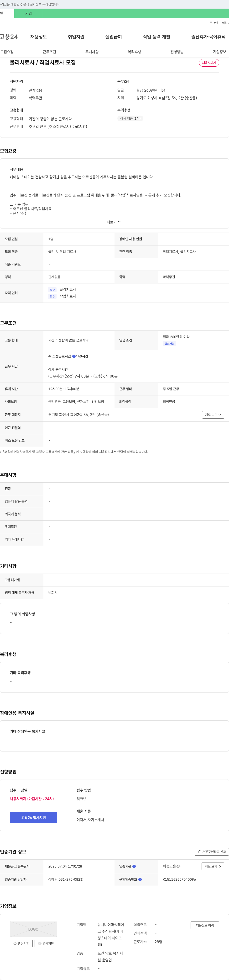This screenshot has height=980, width=229.
Task: Select 작업치료사, 물리치료사 in 관련 직종
Action: pyautogui.click(x=179, y=251)
